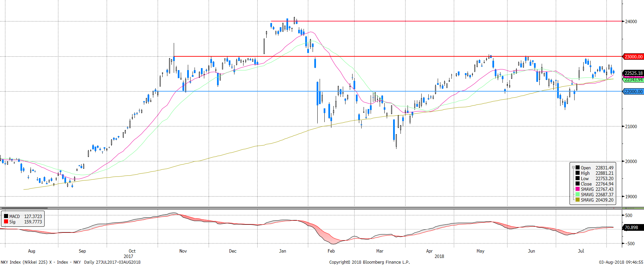Screen dimensions: 644x265
Task: Select the SMAVG value 22767.43
Action: pos(604,189)
